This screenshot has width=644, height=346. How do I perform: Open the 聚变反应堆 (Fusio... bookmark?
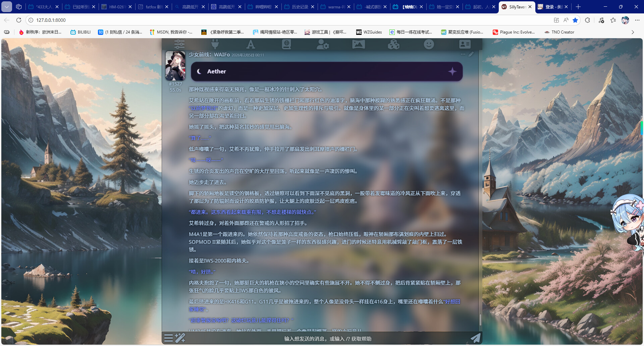[x=462, y=32]
